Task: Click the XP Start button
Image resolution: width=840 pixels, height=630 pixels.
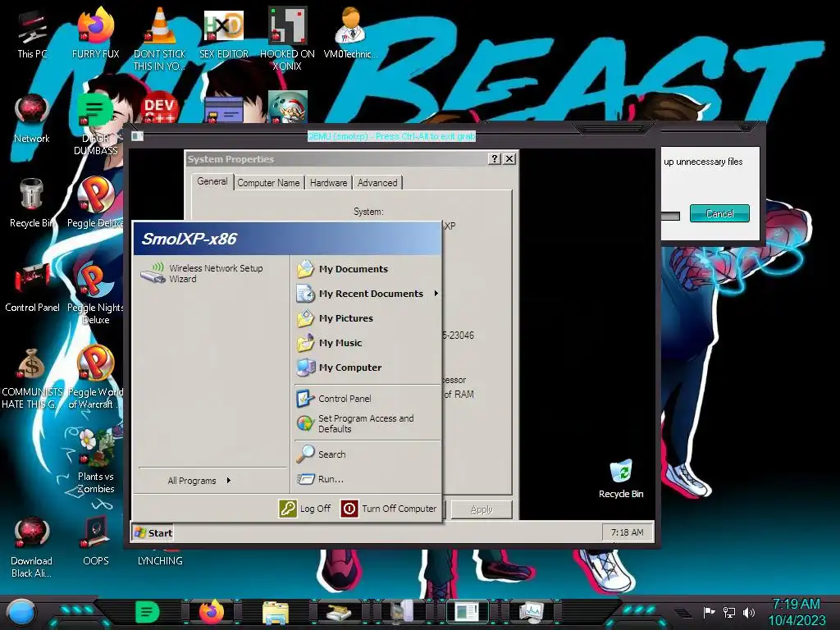Action: click(153, 533)
